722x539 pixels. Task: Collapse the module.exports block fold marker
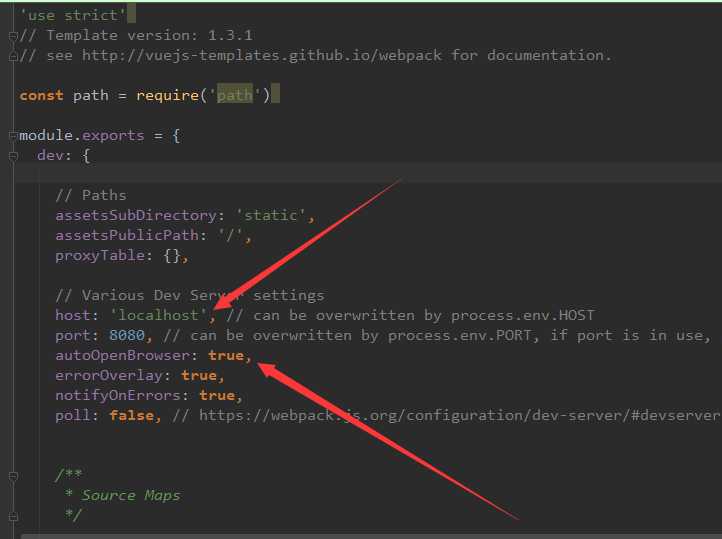tap(13, 135)
